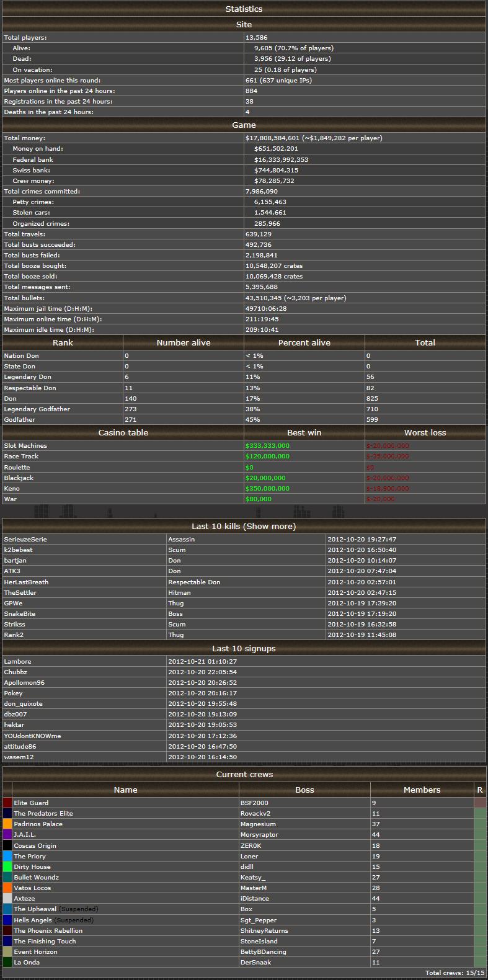The width and height of the screenshot is (488, 980).
Task: Click the Elite Guard crew color swatch
Action: [7, 803]
